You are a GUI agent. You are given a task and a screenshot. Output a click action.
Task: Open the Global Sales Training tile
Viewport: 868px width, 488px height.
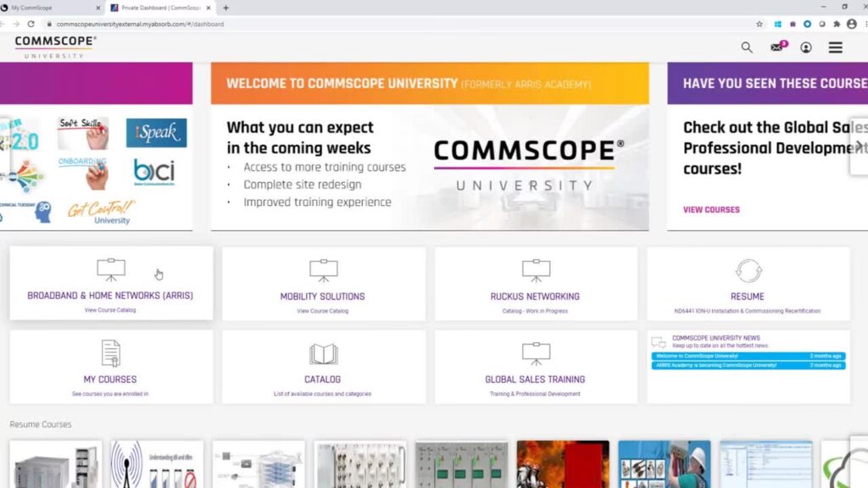[535, 367]
